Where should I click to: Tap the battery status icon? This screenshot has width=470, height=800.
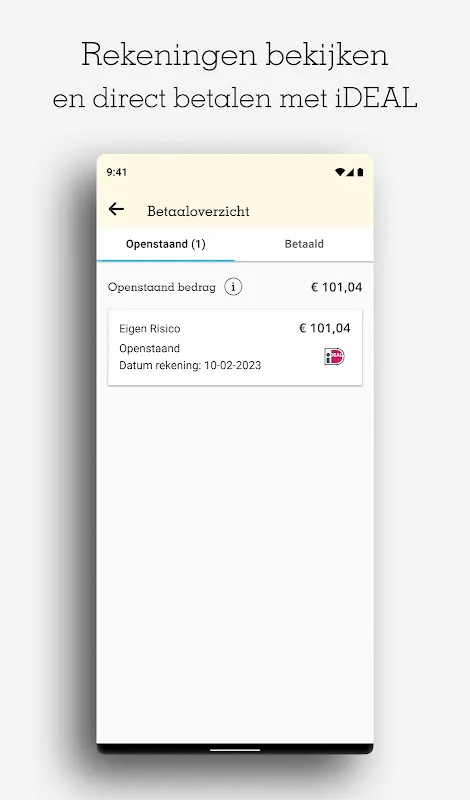click(360, 172)
